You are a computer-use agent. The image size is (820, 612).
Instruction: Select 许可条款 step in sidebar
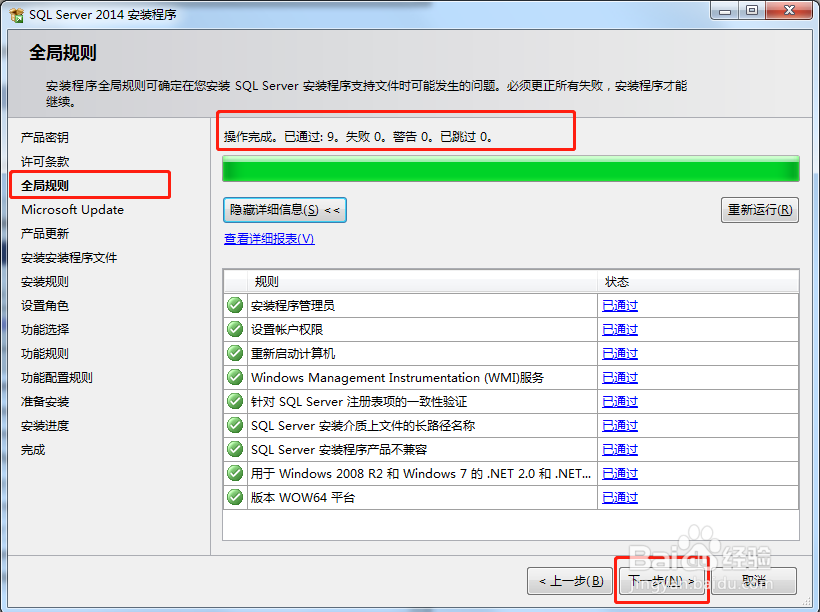tap(44, 162)
